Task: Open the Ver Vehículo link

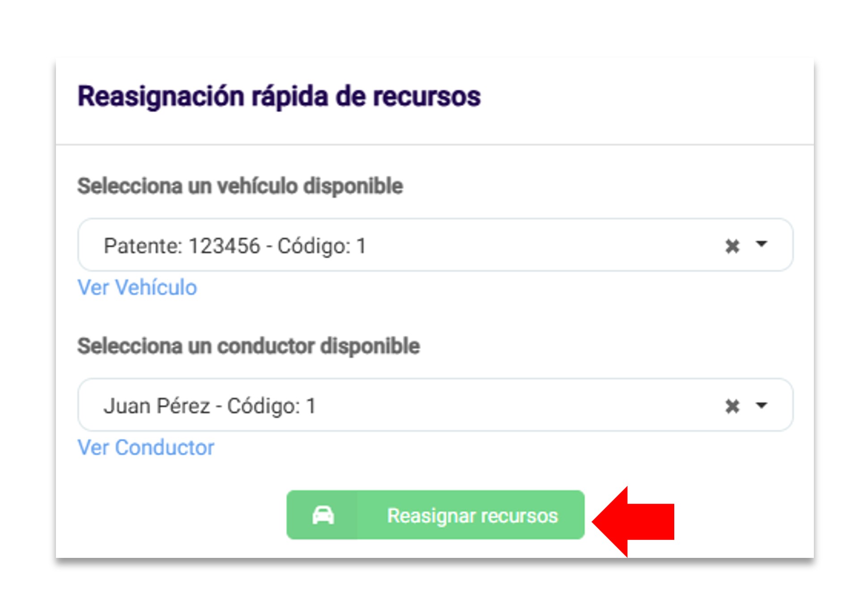Action: [137, 287]
